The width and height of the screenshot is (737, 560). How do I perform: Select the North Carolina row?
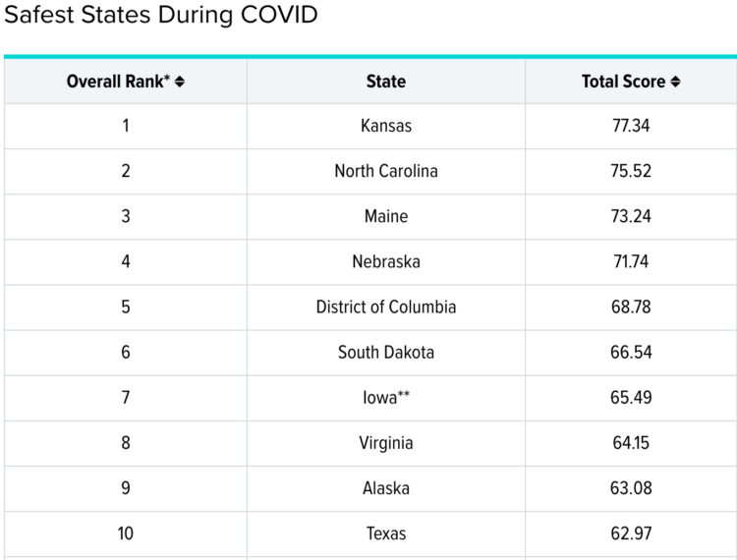370,171
